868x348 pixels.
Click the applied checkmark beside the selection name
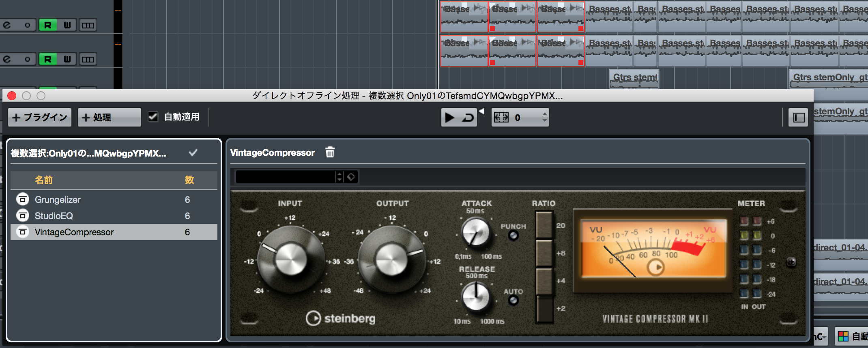pyautogui.click(x=193, y=153)
